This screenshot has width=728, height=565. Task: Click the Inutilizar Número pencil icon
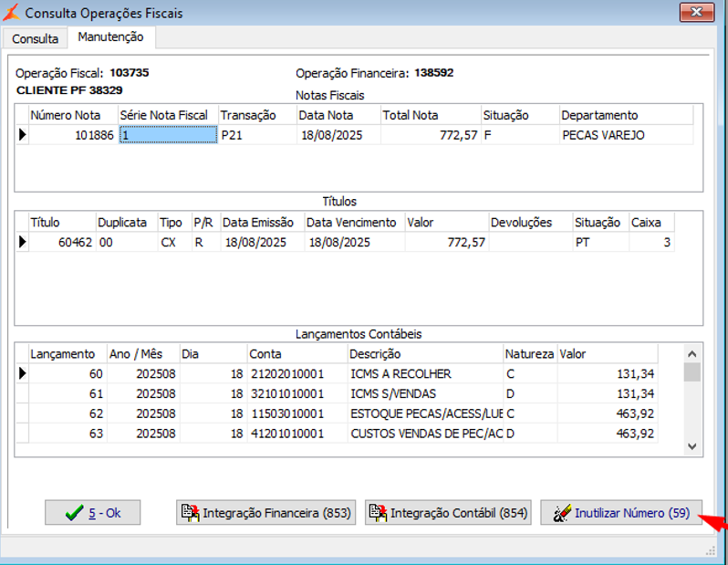coord(562,513)
